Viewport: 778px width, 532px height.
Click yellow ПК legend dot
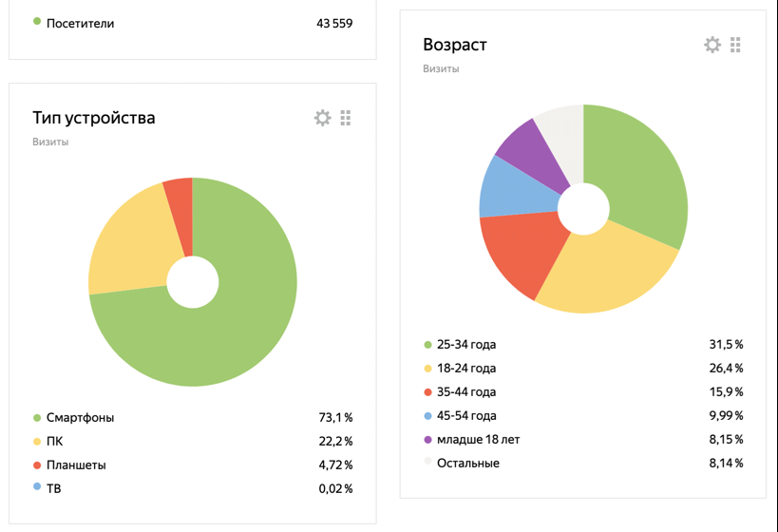point(37,441)
